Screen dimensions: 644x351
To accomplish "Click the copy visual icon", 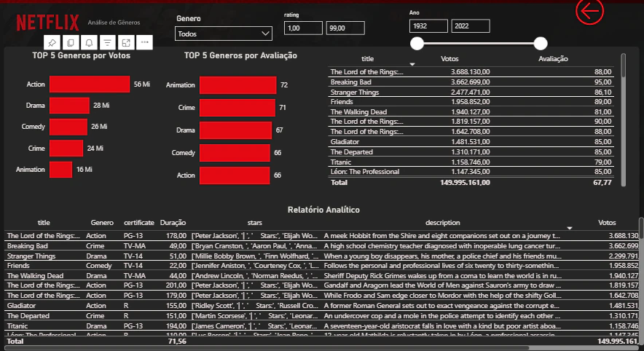I will pos(71,42).
